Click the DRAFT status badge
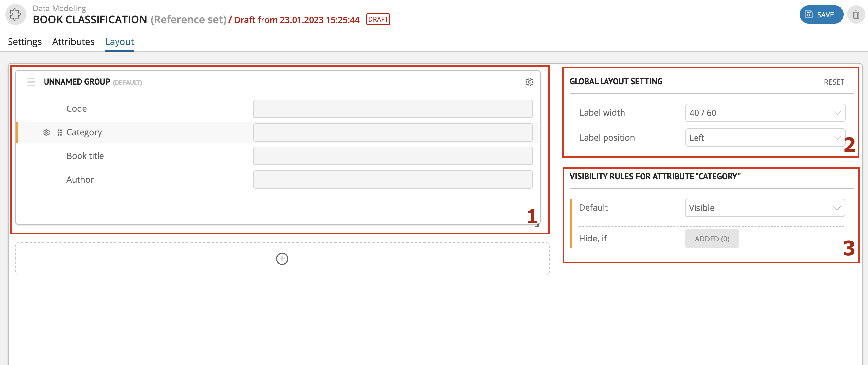 click(378, 19)
